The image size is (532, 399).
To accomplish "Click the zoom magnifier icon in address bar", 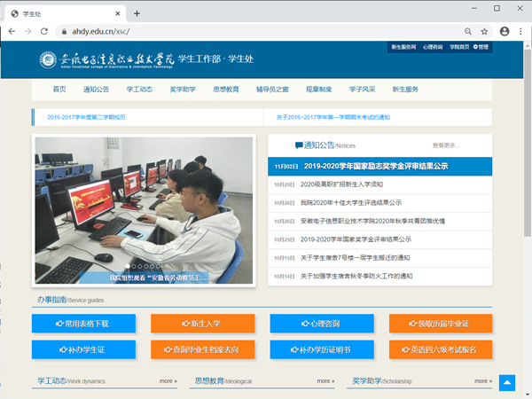I will coord(468,31).
